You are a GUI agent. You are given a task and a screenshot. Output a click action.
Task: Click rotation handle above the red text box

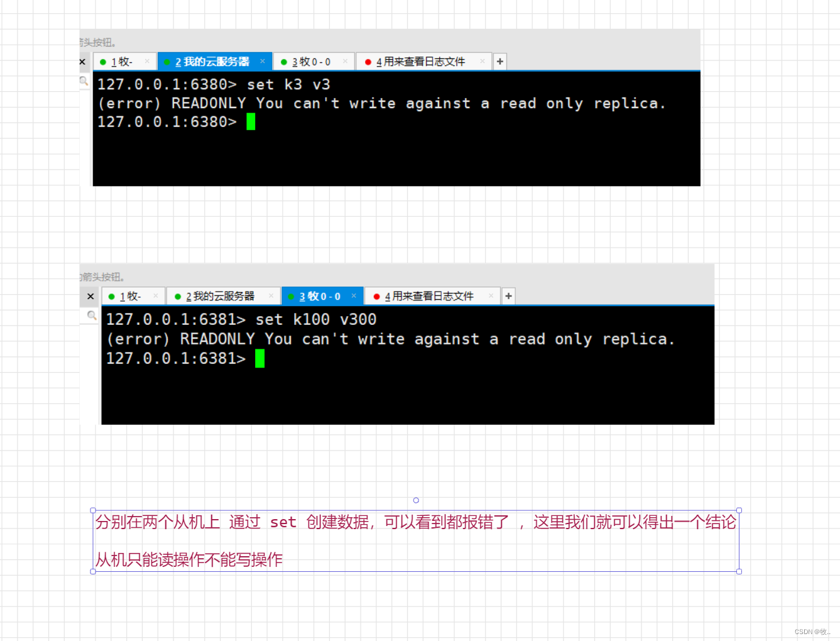click(416, 500)
